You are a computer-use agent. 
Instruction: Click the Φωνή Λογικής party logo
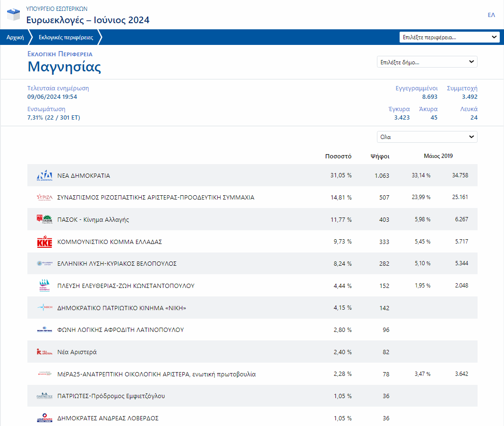44,330
